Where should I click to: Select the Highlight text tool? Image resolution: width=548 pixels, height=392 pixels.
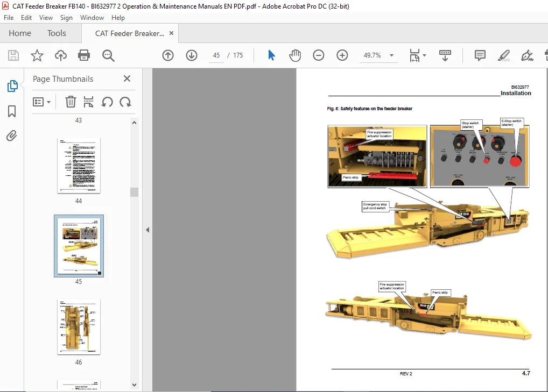point(504,55)
